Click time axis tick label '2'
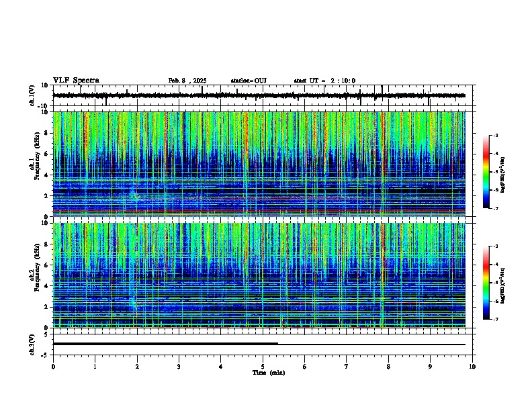This screenshot has height=411, width=532. point(137,367)
